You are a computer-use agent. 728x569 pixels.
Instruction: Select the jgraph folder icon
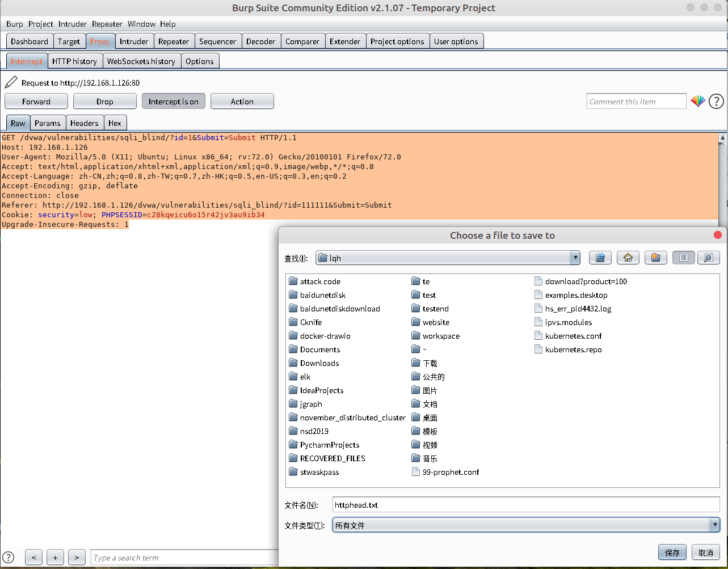coord(293,404)
